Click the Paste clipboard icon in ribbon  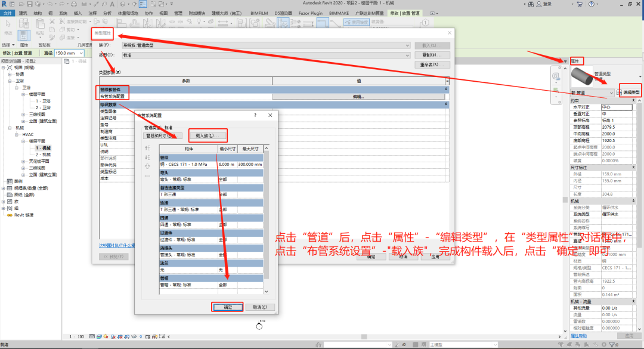pos(40,24)
